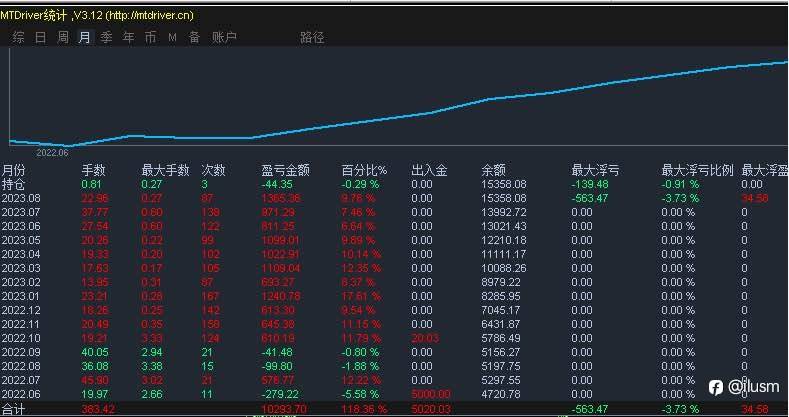
Task: Select the 月 monthly tab
Action: pyautogui.click(x=85, y=37)
